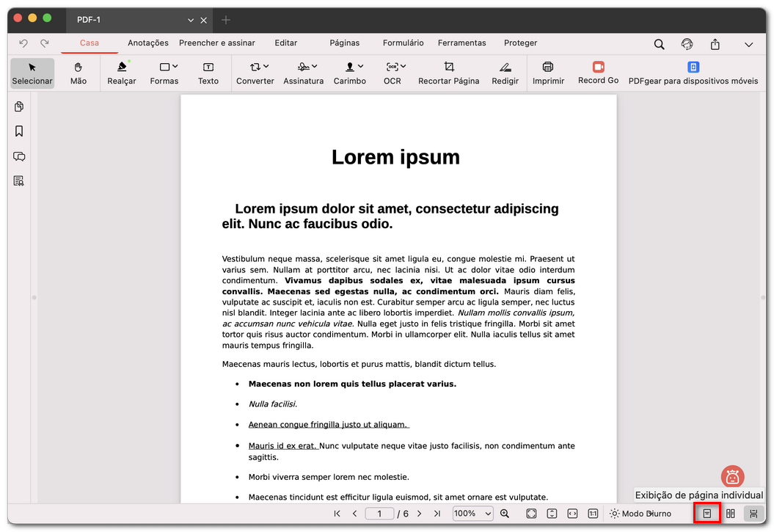This screenshot has width=774, height=532.
Task: Click the Imprimir button
Action: [548, 73]
